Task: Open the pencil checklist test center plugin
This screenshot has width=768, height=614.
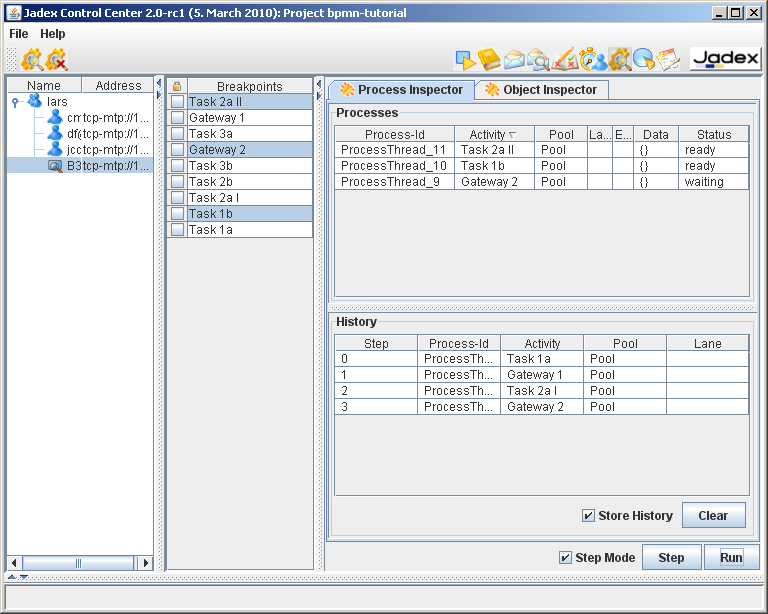Action: pyautogui.click(x=565, y=60)
